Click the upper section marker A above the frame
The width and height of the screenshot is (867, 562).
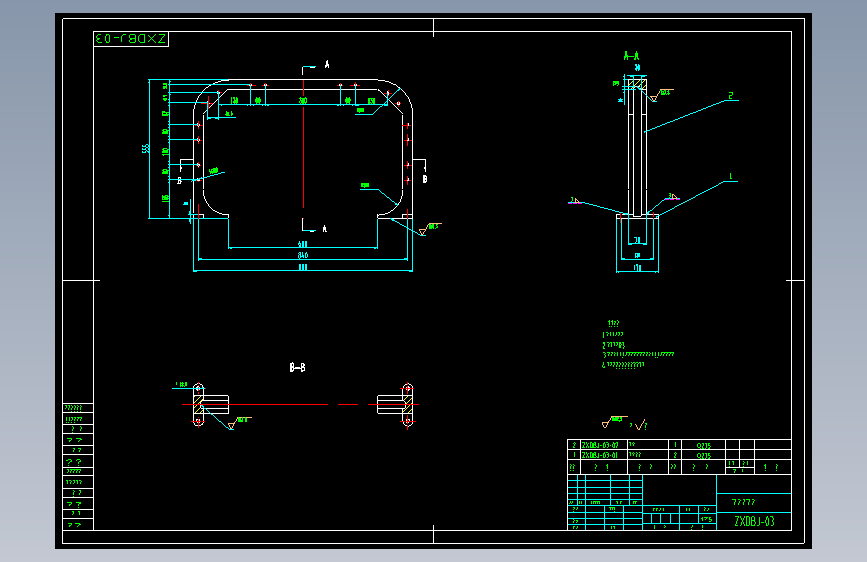[x=327, y=65]
